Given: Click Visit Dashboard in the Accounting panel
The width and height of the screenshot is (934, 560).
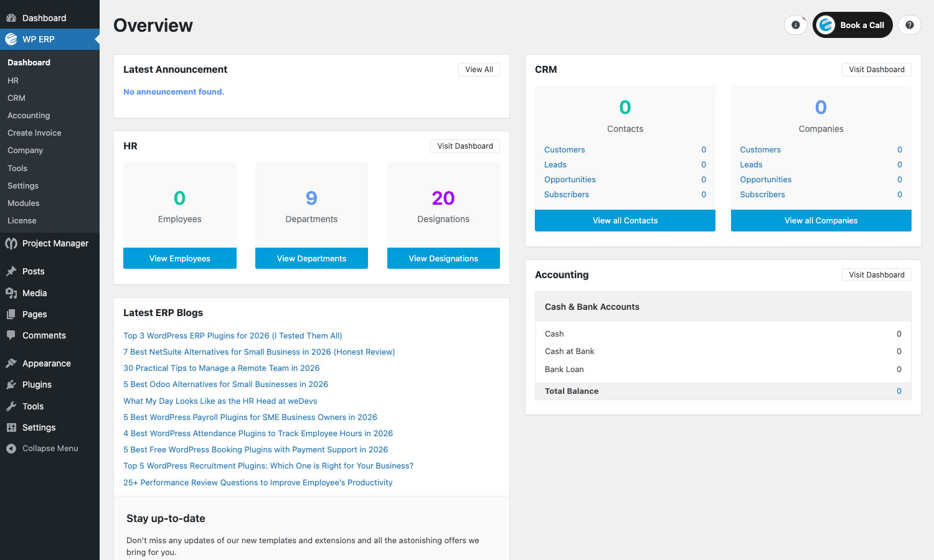Looking at the screenshot, I should coord(877,275).
